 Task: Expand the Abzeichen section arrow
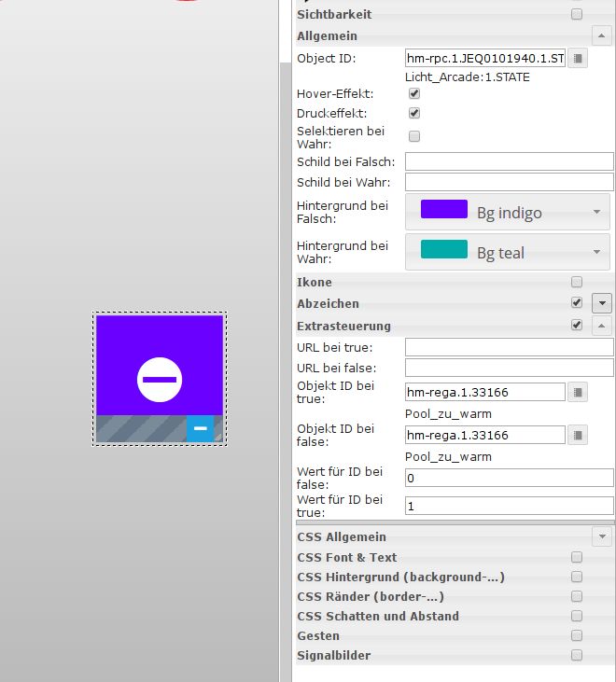click(x=602, y=303)
